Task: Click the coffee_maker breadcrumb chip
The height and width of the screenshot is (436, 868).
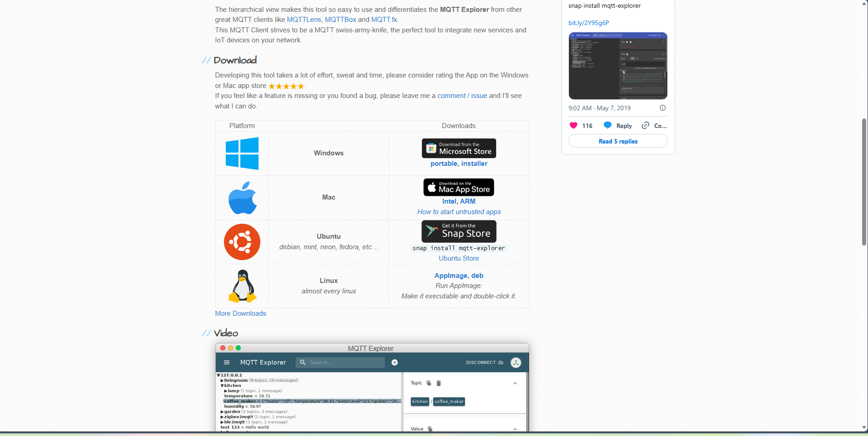Action: 449,401
